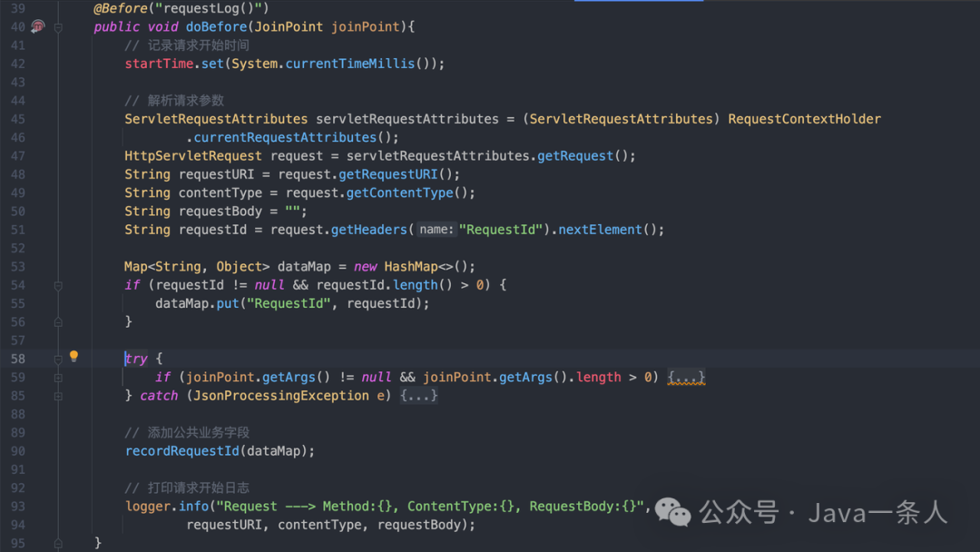Click JsonProcessingException on line 85
980x552 pixels.
[x=281, y=396]
